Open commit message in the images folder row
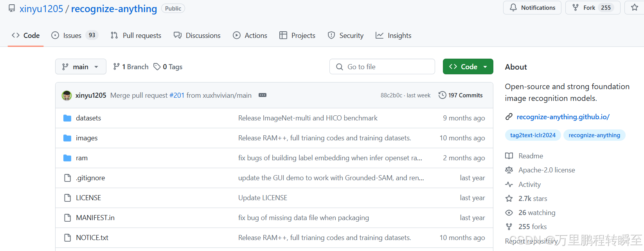 [x=325, y=138]
